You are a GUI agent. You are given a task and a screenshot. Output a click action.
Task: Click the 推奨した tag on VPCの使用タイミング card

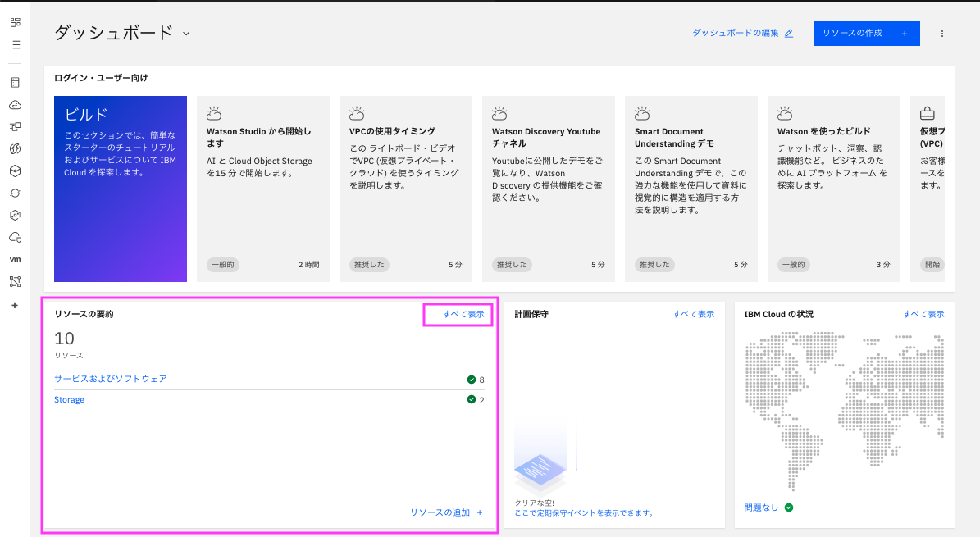coord(369,265)
